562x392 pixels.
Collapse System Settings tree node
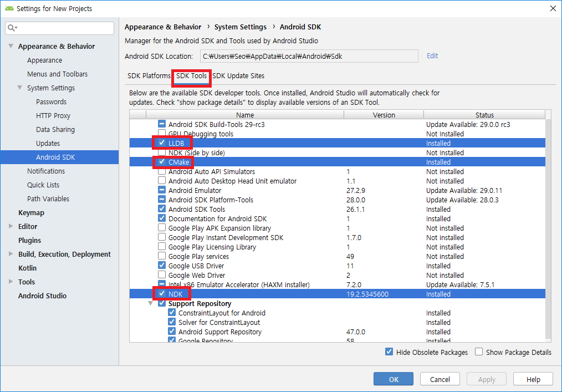tap(20, 88)
